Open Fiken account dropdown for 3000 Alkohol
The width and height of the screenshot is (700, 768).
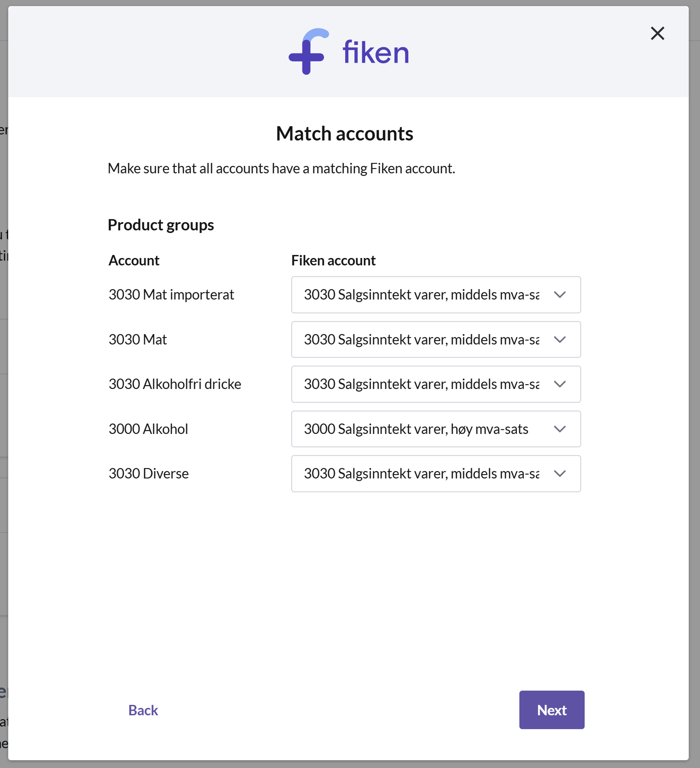pos(436,429)
